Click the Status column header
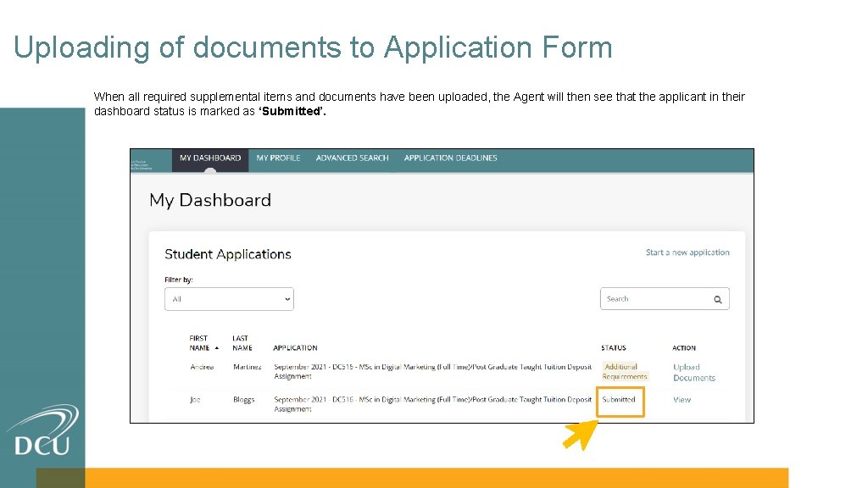Screen dimensions: 868x488 click(614, 348)
